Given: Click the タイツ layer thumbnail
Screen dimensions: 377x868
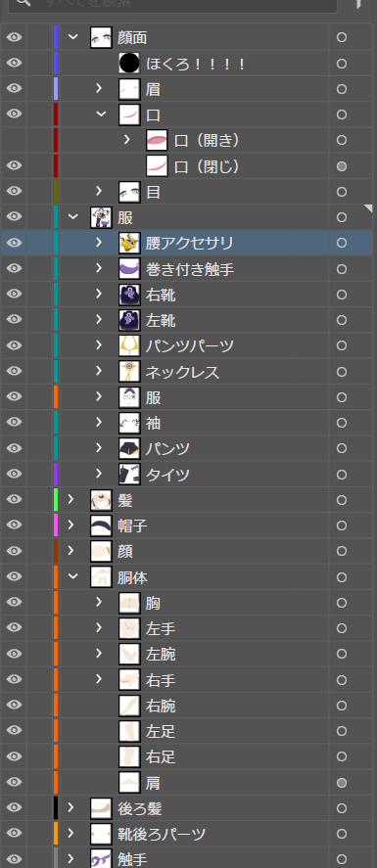Looking at the screenshot, I should (129, 474).
